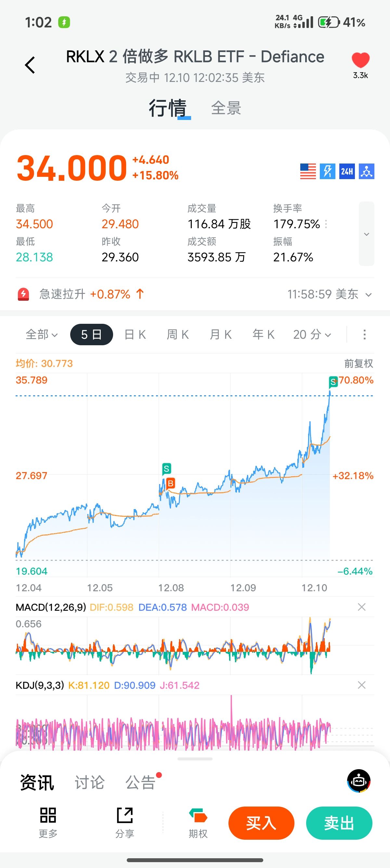The width and height of the screenshot is (390, 868).
Task: Switch to the 讨论 tab
Action: (x=90, y=783)
